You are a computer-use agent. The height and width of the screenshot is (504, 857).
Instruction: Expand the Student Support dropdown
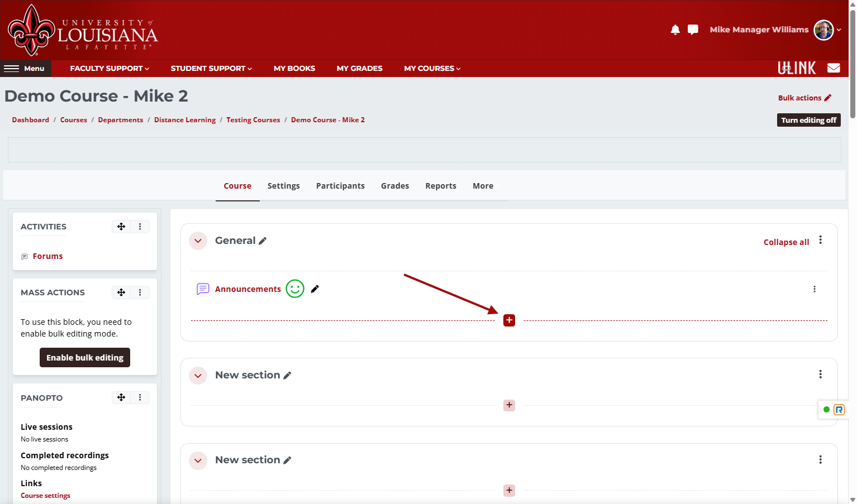tap(211, 69)
